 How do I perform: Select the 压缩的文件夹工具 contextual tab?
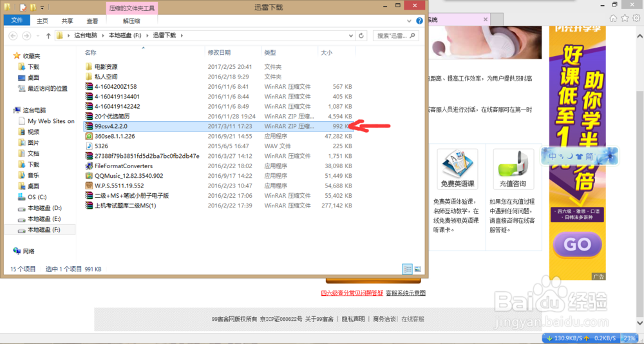coord(131,7)
